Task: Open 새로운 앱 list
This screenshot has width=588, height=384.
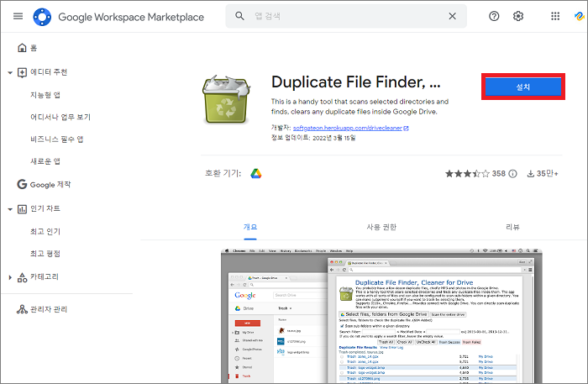Action: tap(45, 161)
